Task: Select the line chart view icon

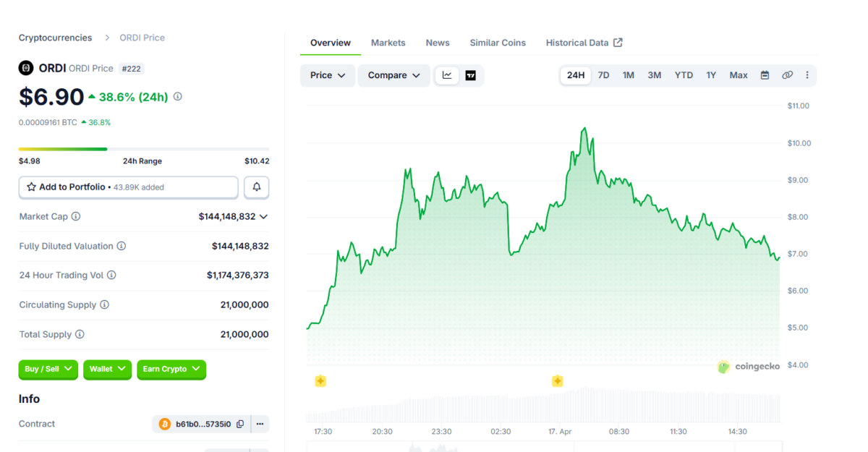Action: (446, 75)
